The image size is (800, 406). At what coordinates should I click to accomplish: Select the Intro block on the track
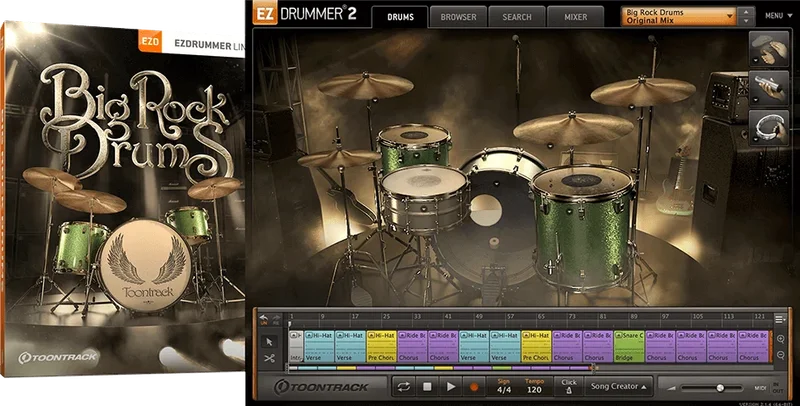click(296, 346)
